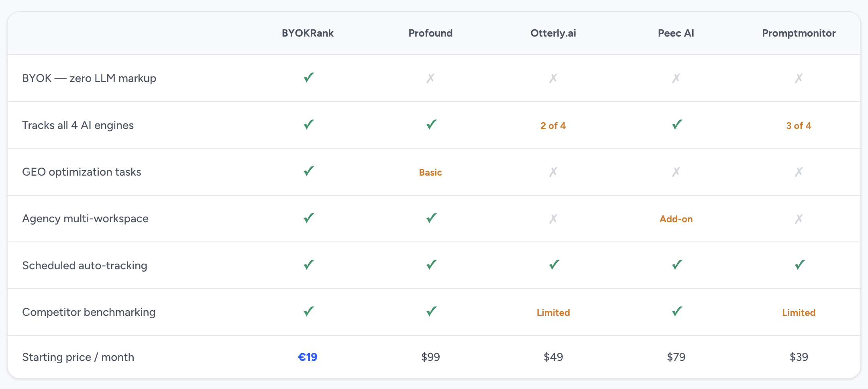Viewport: 868px width, 389px height.
Task: Click the €19 BYOKRank starting price
Action: click(x=308, y=357)
